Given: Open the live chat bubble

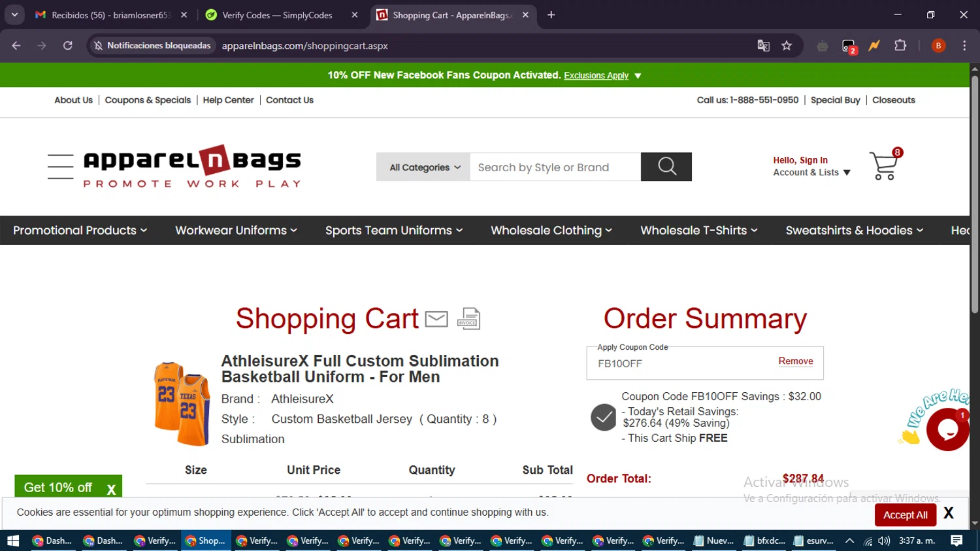Looking at the screenshot, I should 947,429.
